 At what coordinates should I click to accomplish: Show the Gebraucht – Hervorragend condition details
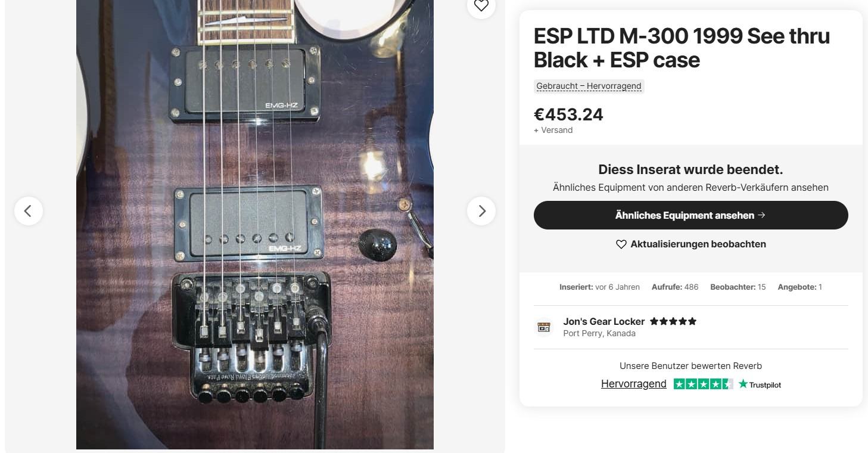point(589,86)
